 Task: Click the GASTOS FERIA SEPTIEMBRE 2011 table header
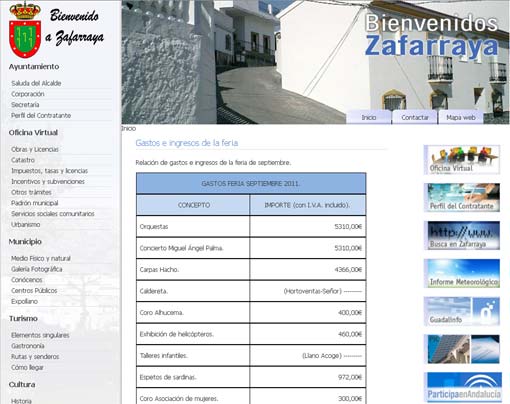coord(251,183)
